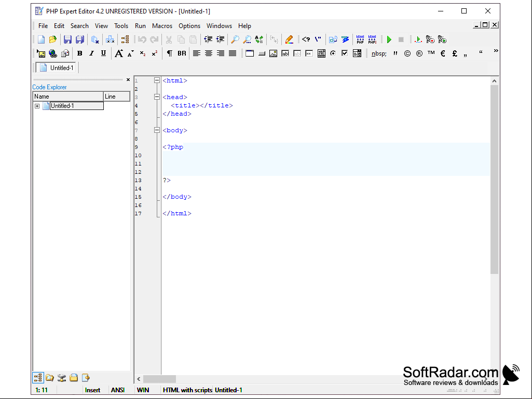
Task: Increase font size with large A icon
Action: [119, 53]
